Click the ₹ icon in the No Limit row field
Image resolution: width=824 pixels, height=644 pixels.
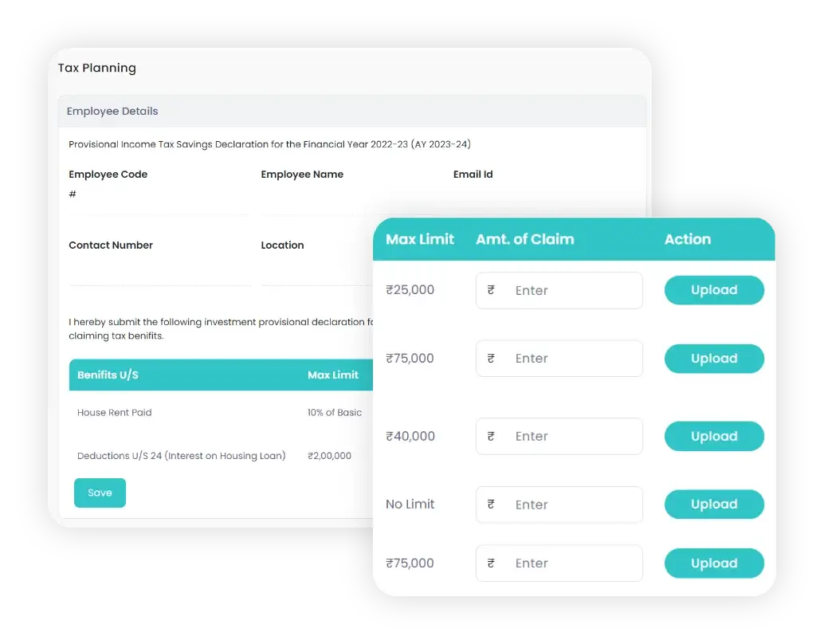pyautogui.click(x=490, y=505)
